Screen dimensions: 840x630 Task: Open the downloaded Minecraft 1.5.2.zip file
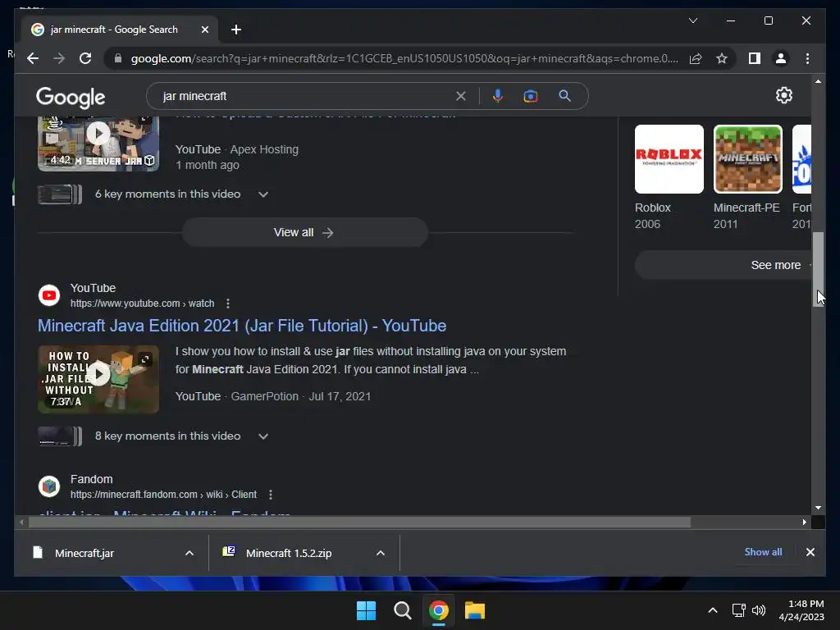[x=289, y=553]
